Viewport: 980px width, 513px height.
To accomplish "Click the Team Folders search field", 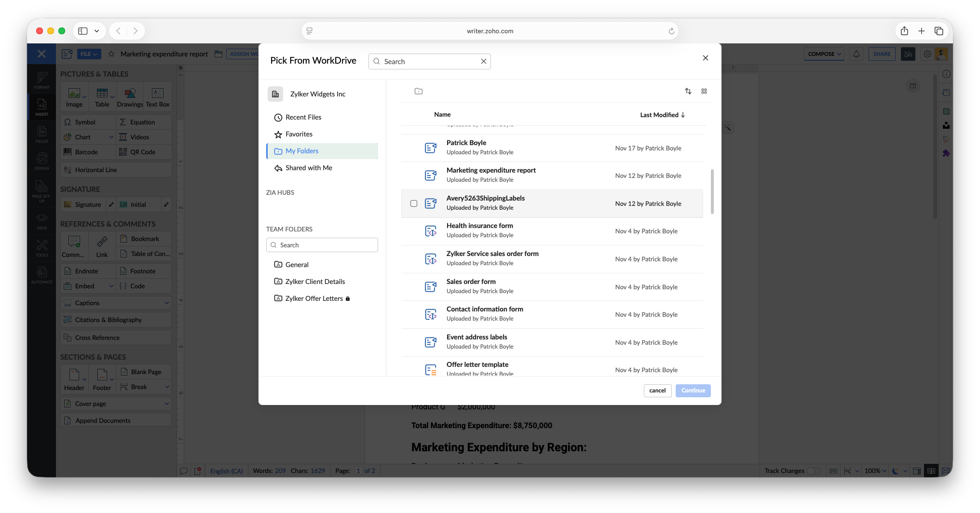I will coord(322,245).
